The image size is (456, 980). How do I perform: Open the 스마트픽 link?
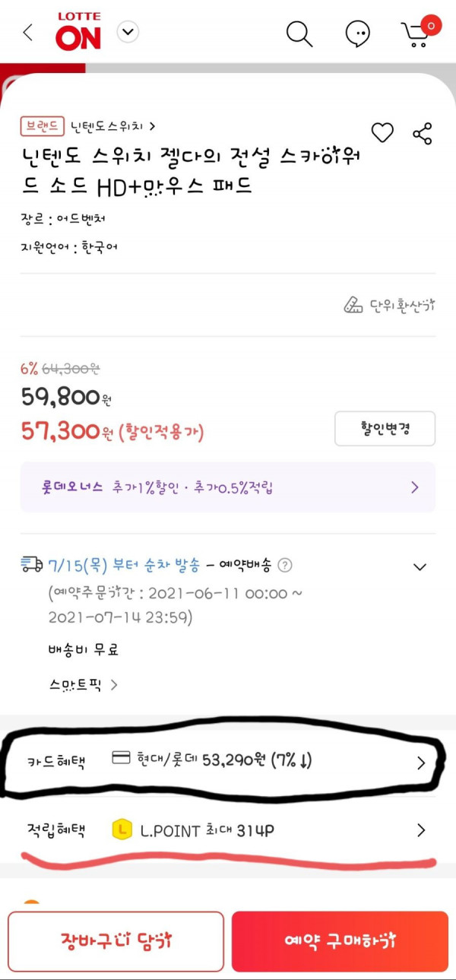[x=84, y=684]
